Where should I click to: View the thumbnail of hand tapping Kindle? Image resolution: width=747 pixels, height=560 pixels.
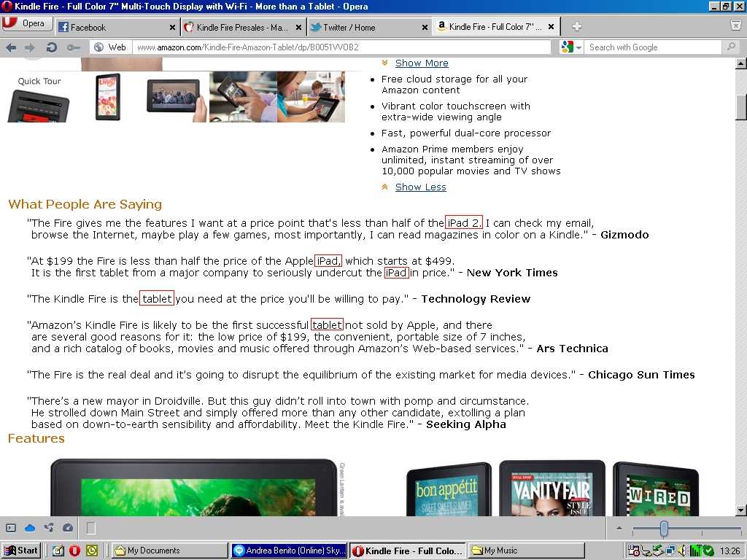tap(243, 97)
